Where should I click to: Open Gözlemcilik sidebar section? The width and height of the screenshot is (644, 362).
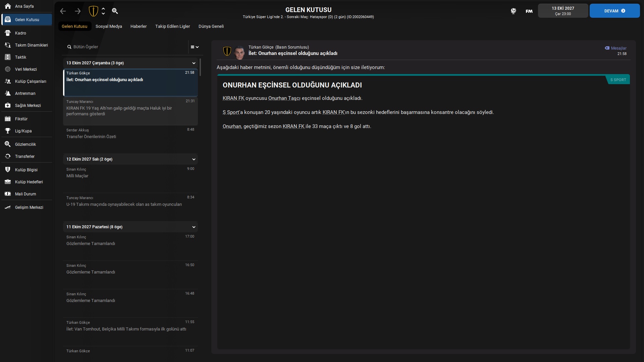(25, 144)
